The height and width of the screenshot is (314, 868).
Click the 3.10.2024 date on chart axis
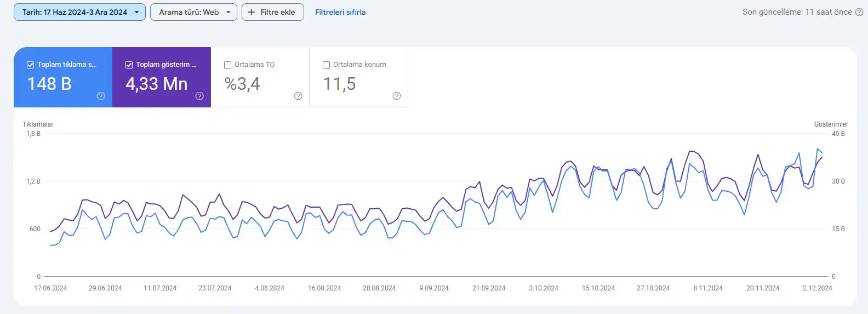click(x=544, y=288)
